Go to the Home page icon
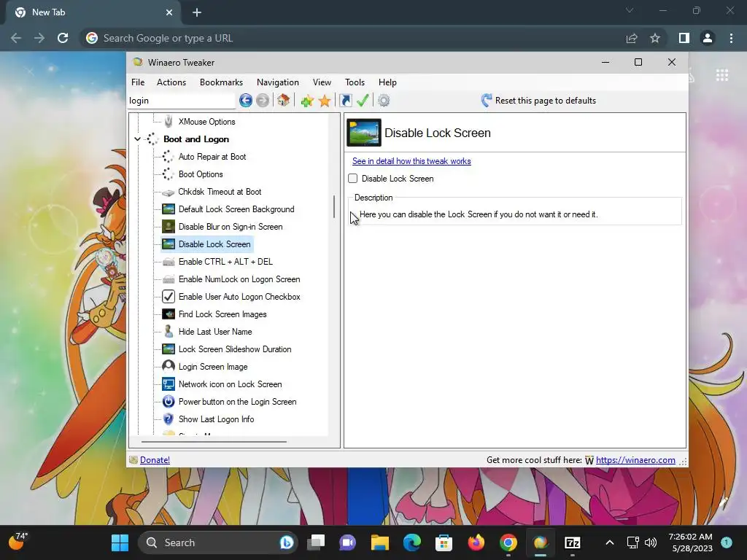 coord(284,101)
